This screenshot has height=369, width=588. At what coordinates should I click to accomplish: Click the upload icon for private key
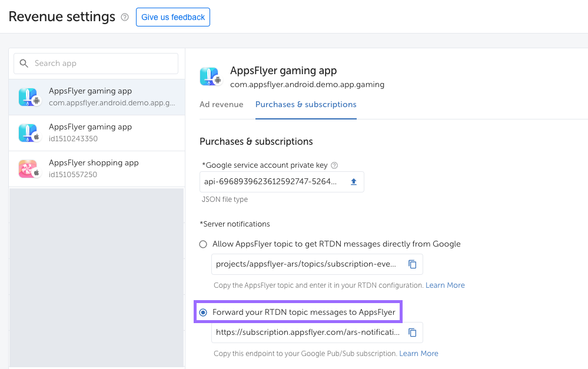click(354, 182)
